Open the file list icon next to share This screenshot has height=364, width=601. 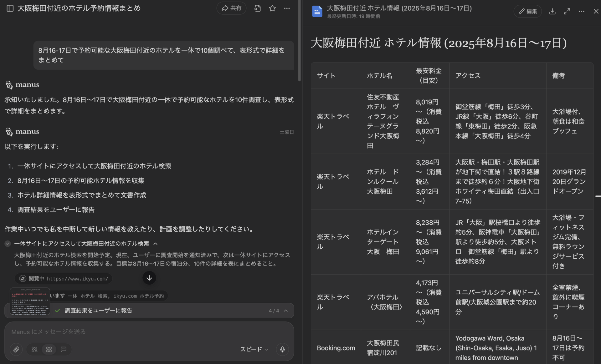(x=258, y=8)
